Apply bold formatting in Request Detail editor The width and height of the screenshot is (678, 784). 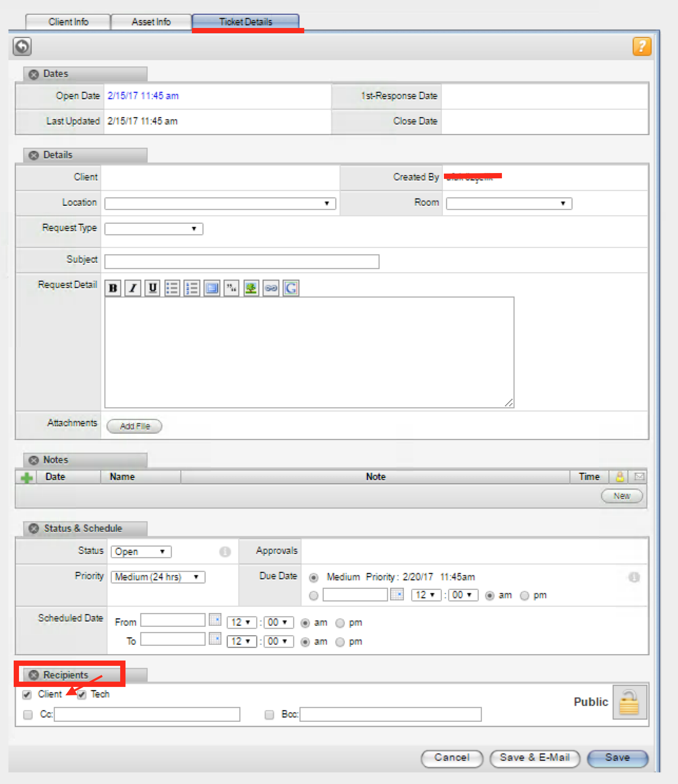click(113, 288)
